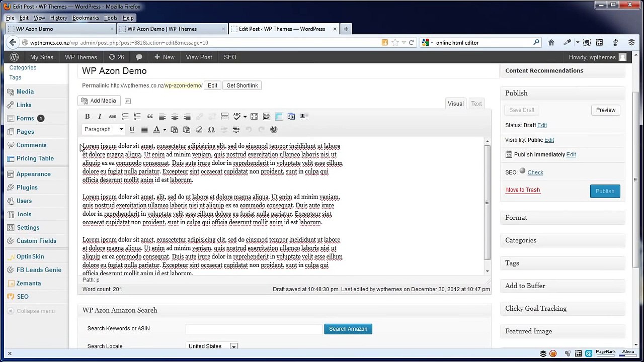Screen dimensions: 644x362
Task: Justify the paragraph text
Action: click(144, 129)
